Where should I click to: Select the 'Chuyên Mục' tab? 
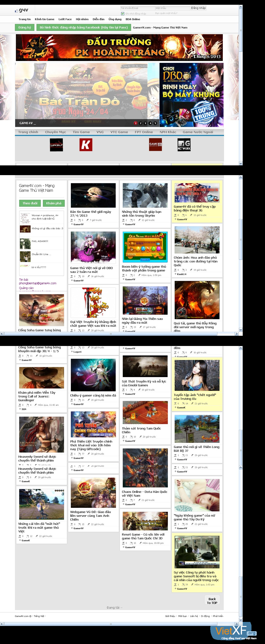pyautogui.click(x=55, y=132)
